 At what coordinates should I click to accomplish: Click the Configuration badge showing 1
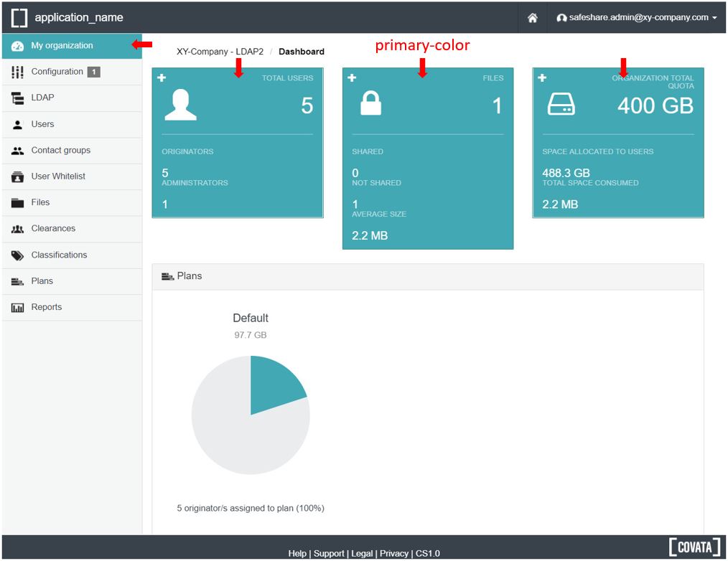click(x=94, y=72)
